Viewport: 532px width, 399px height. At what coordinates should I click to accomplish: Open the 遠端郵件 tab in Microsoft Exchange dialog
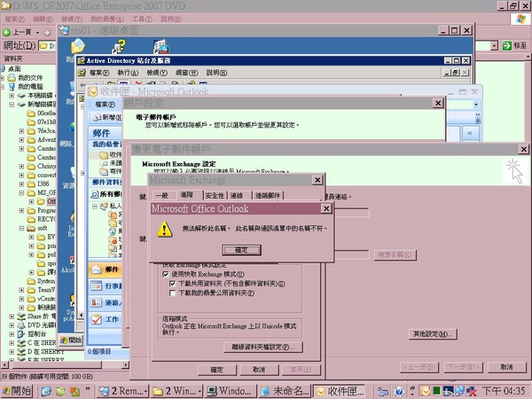point(268,195)
